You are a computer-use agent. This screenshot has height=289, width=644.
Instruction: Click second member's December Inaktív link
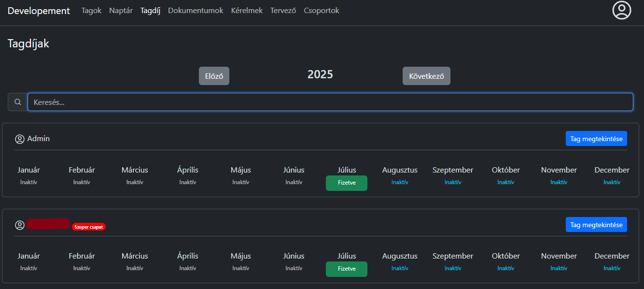point(612,268)
